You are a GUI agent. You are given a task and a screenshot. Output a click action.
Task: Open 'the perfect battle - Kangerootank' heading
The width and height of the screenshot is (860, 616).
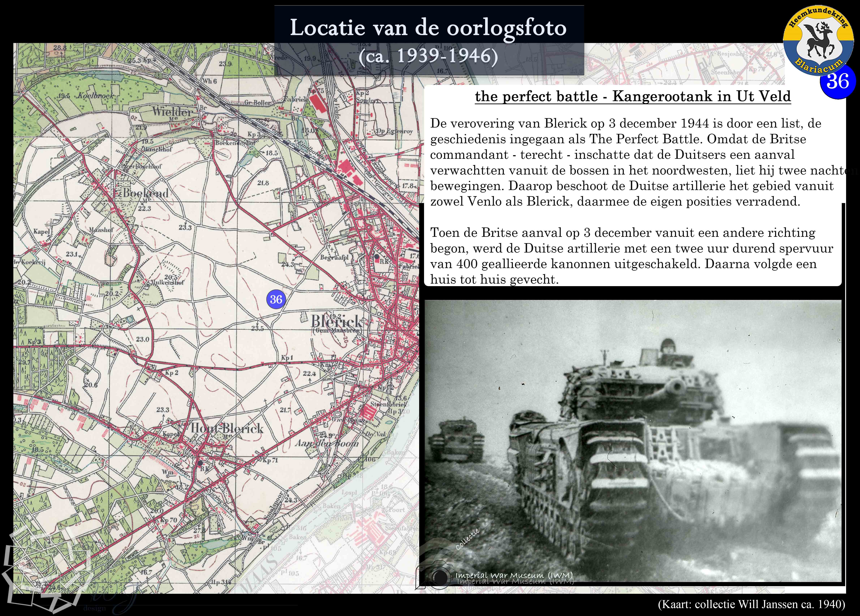[633, 97]
